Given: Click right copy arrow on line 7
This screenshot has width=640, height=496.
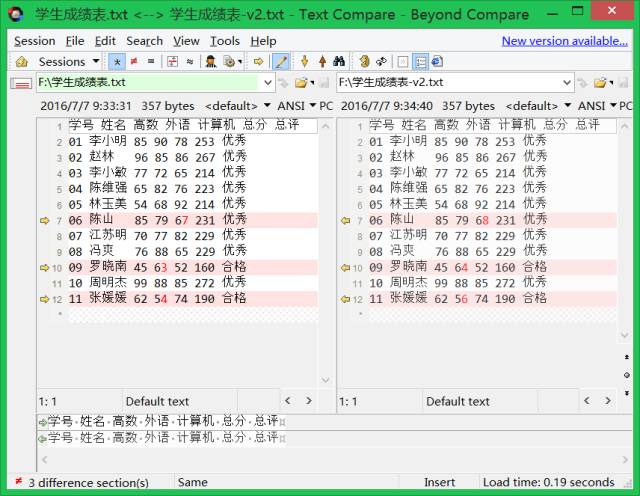Looking at the screenshot, I should (x=345, y=221).
